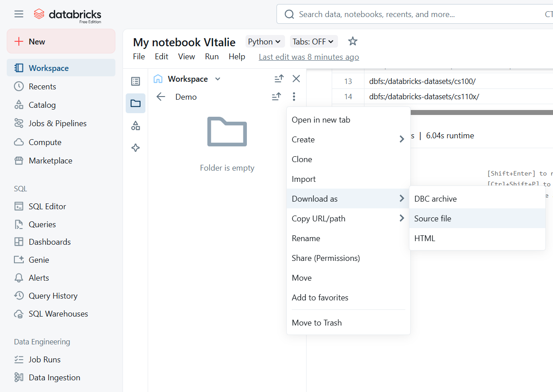Viewport: 553px width, 392px height.
Task: Click the Compute cloud icon
Action: click(x=19, y=142)
